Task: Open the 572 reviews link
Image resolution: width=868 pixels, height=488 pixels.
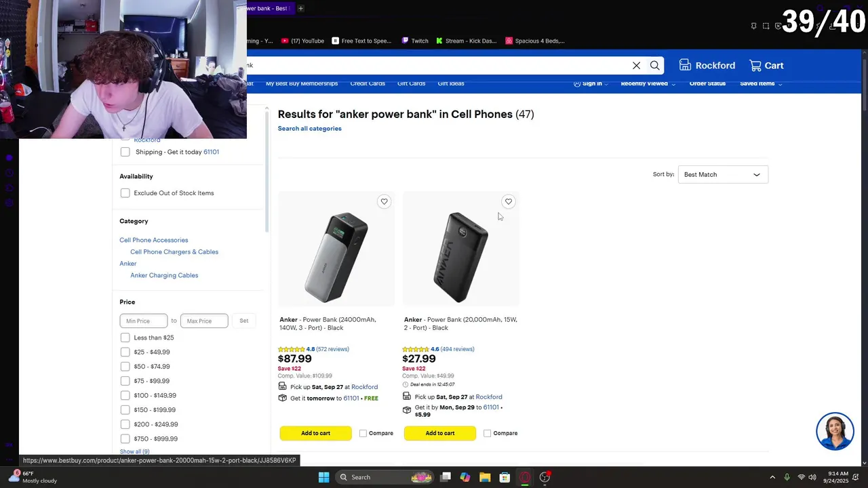Action: tap(332, 349)
